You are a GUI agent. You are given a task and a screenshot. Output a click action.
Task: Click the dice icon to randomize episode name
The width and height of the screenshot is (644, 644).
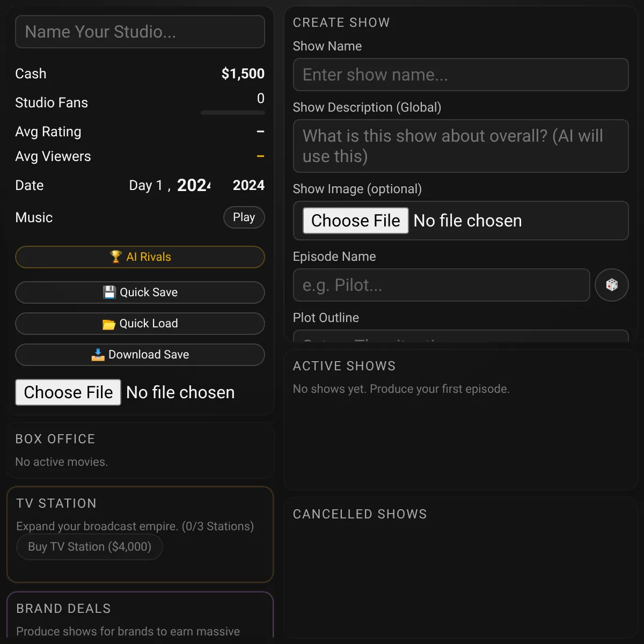click(612, 285)
